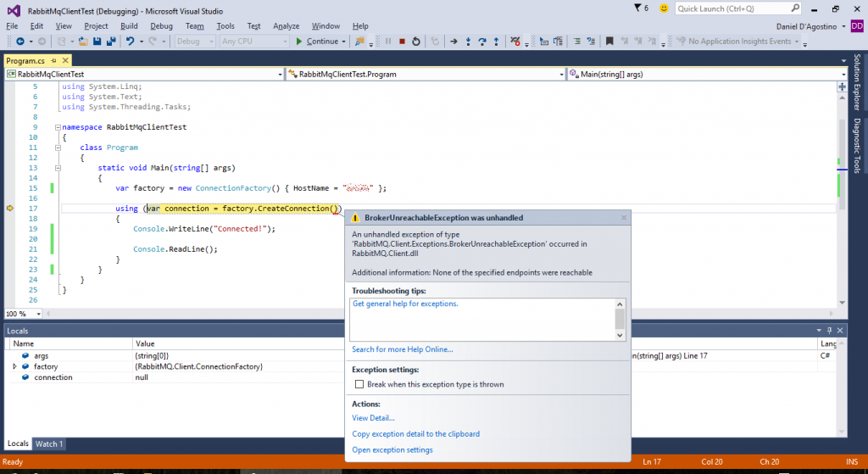The width and height of the screenshot is (868, 474).
Task: Close the exception popup with X
Action: (x=624, y=218)
